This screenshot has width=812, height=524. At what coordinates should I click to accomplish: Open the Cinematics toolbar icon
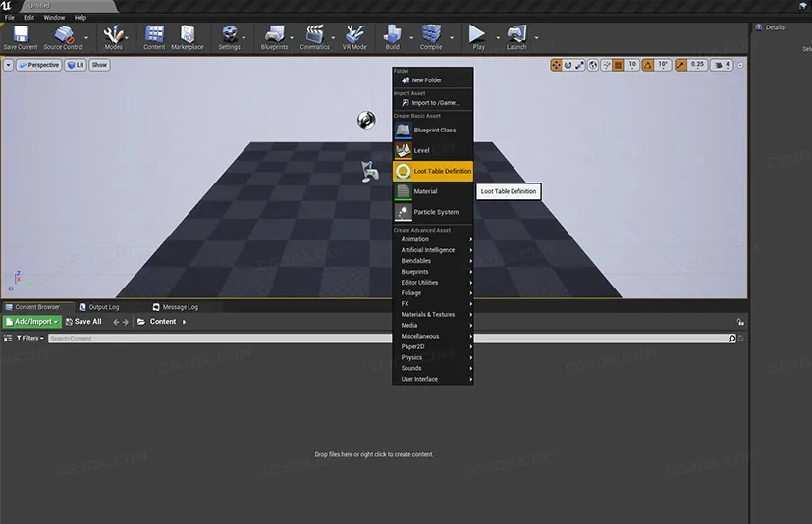[x=315, y=37]
